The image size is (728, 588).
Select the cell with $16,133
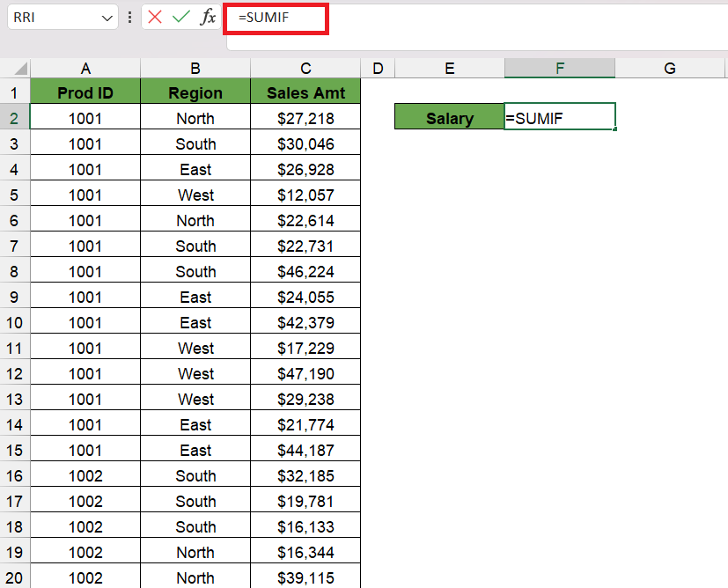click(305, 526)
